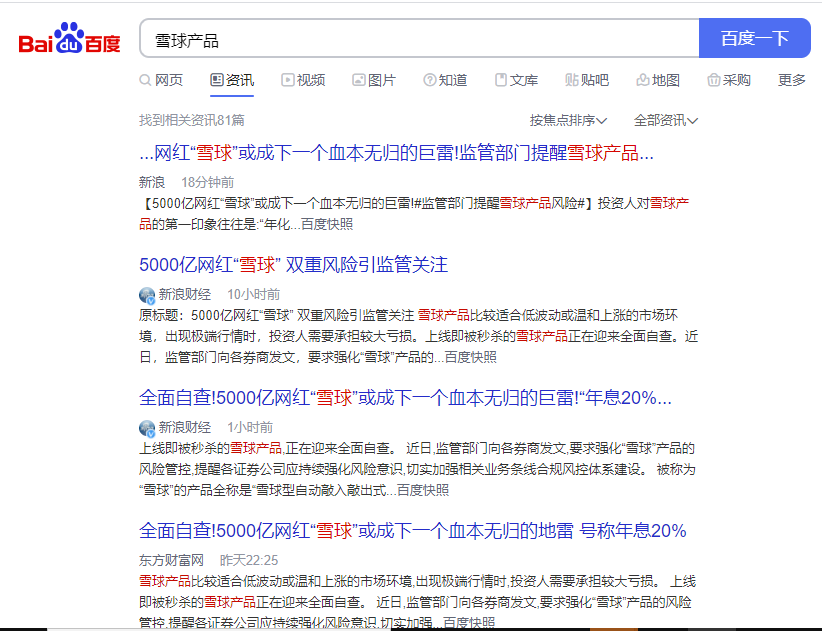822x631 pixels.
Task: Click the 1小时前 timestamp
Action: 250,428
